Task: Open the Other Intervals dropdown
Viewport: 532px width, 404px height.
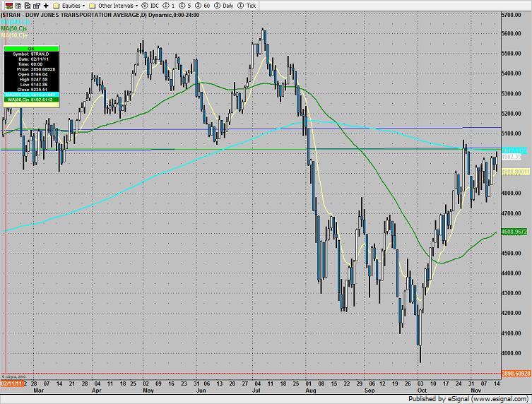Action: (113, 6)
